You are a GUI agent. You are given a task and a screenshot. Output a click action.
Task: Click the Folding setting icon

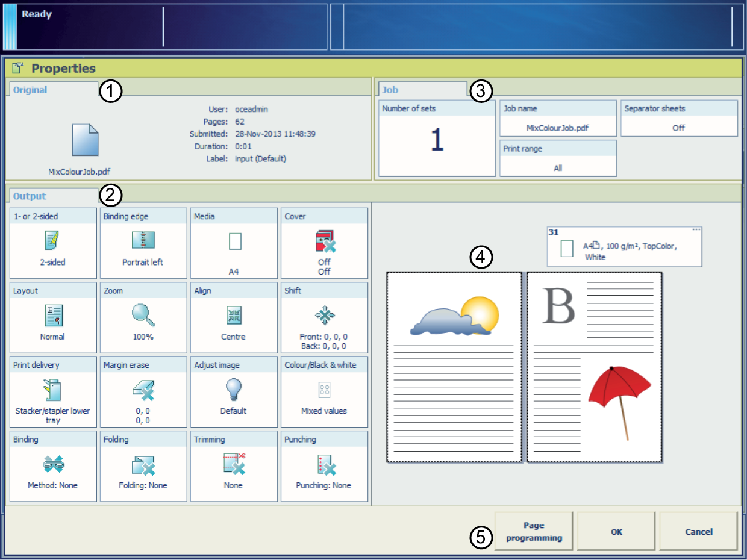coord(143,464)
